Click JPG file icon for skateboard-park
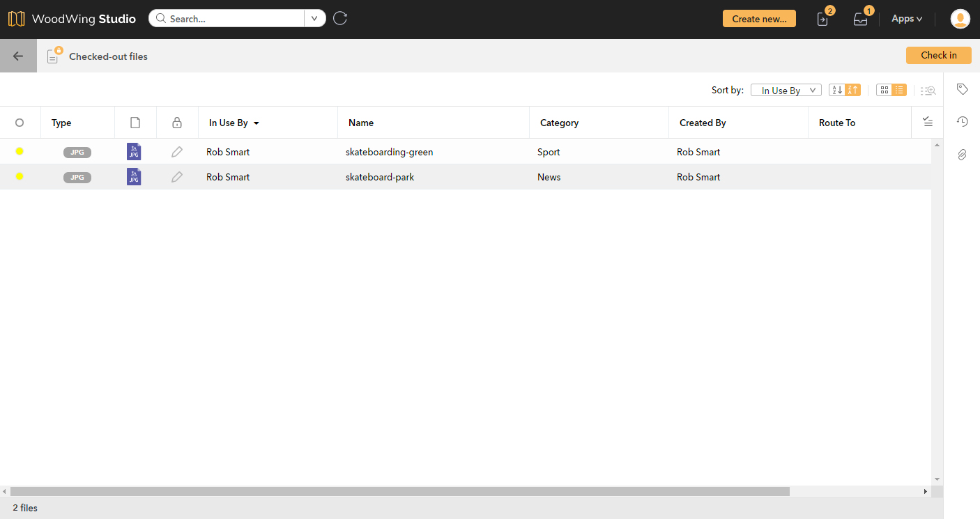980x519 pixels. click(134, 177)
